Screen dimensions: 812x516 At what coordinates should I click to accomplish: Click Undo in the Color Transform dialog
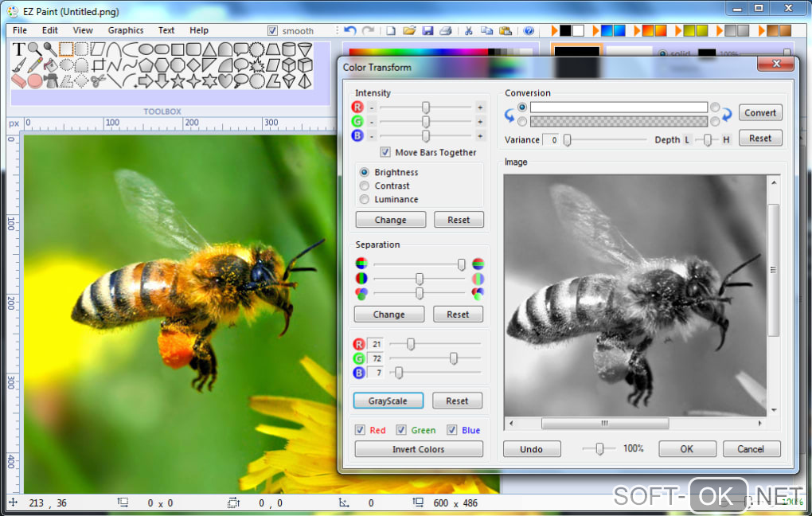tap(532, 448)
